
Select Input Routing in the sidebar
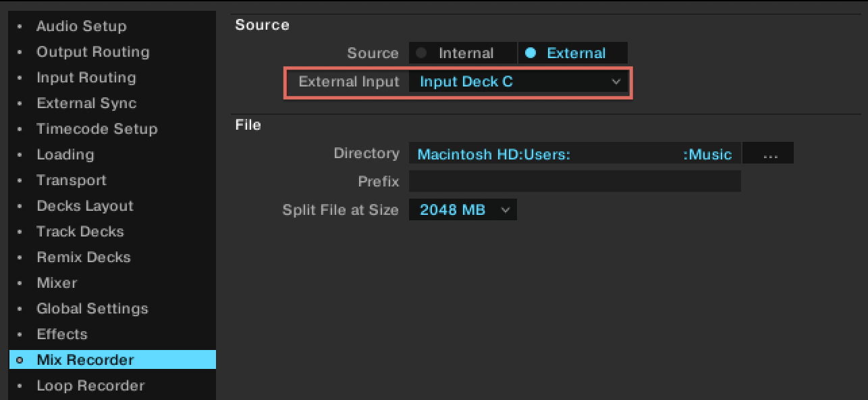coord(86,78)
